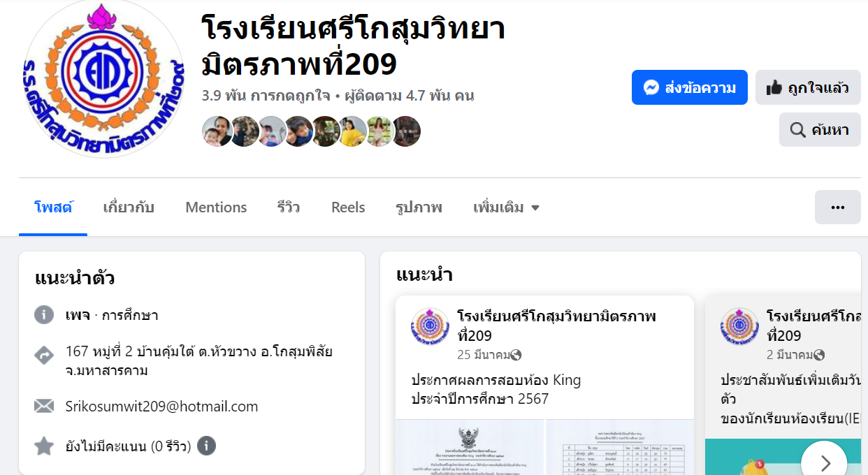Toggle the ถูกใจแล้ว liked button

pos(808,87)
